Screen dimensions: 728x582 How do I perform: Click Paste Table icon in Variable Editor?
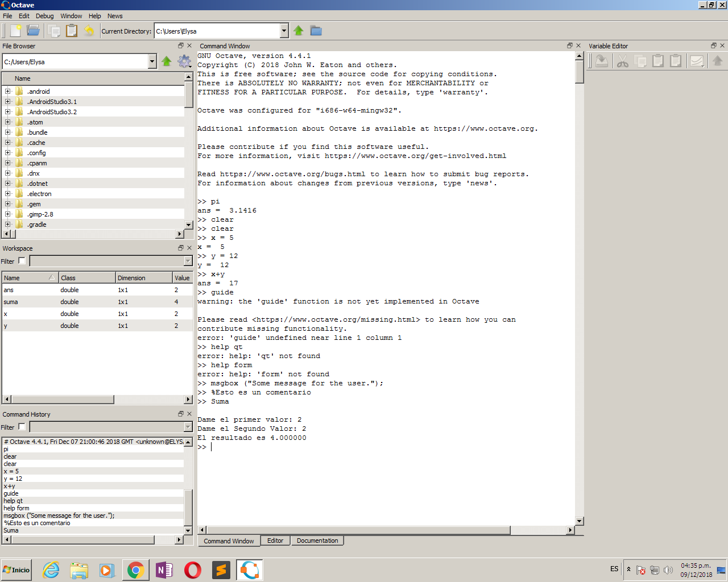click(x=676, y=61)
